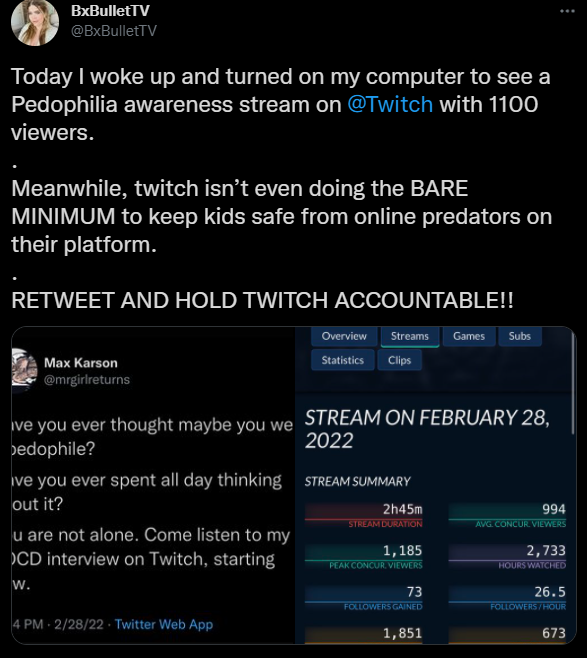Switch to the Overview tab
The height and width of the screenshot is (658, 587).
click(344, 336)
